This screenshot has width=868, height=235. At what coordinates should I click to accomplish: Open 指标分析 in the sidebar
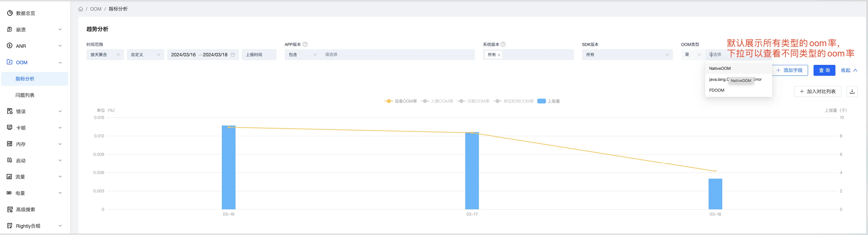[x=35, y=79]
